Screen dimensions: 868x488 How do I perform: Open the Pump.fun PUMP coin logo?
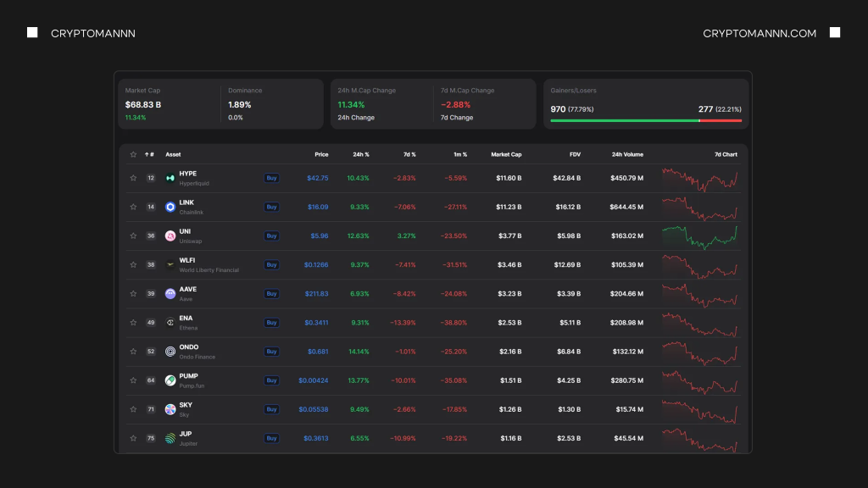point(169,380)
